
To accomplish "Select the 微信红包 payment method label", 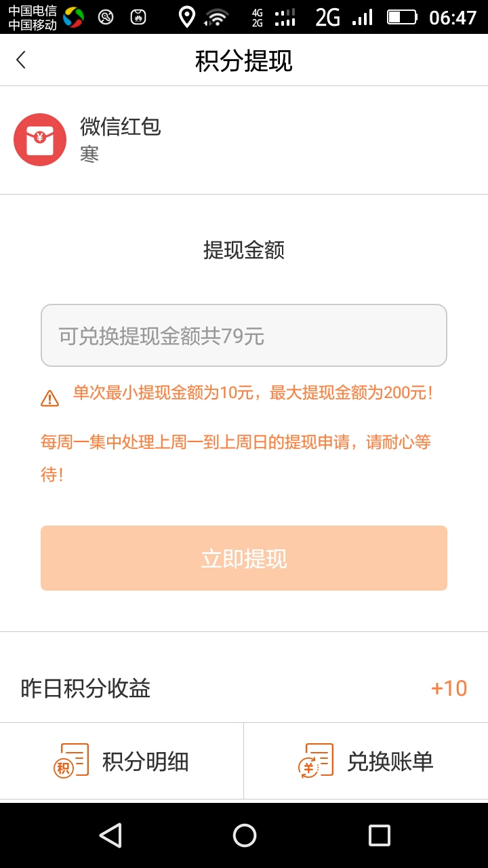I will pyautogui.click(x=121, y=127).
